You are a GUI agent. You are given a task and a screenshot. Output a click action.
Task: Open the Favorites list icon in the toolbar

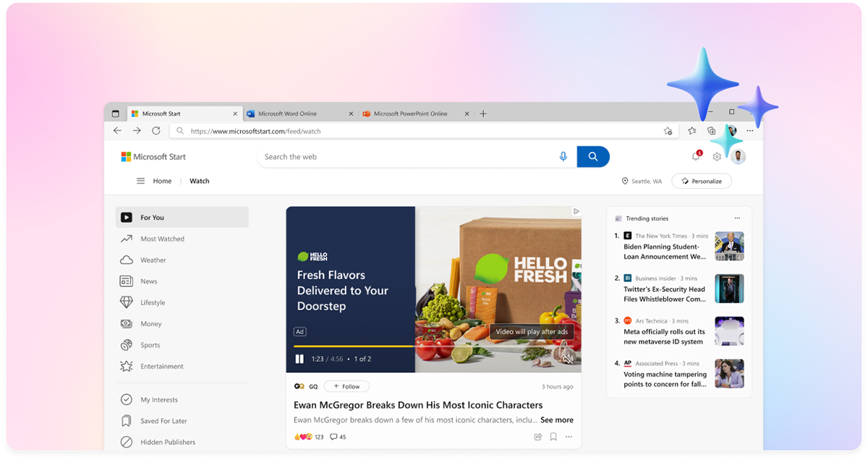pyautogui.click(x=692, y=131)
